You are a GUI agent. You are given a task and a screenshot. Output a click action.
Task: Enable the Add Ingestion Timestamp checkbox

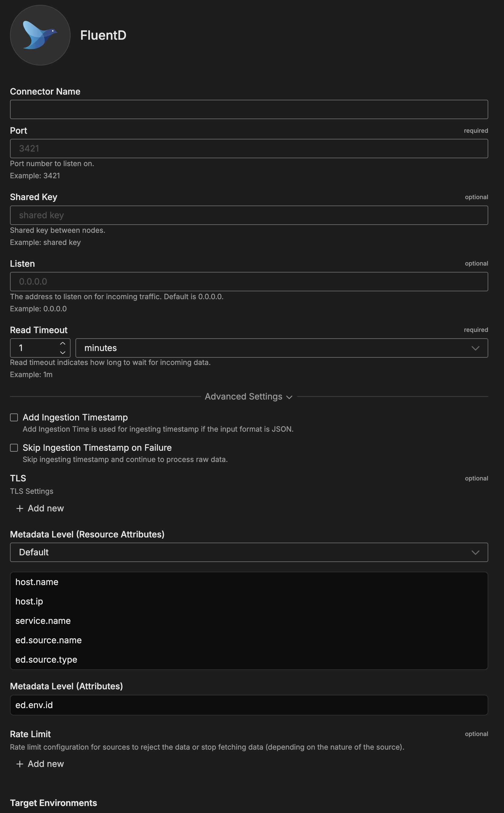(14, 417)
